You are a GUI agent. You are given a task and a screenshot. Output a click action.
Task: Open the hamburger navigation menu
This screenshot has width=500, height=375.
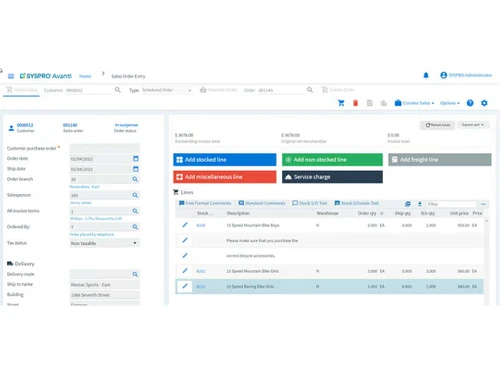[x=11, y=76]
